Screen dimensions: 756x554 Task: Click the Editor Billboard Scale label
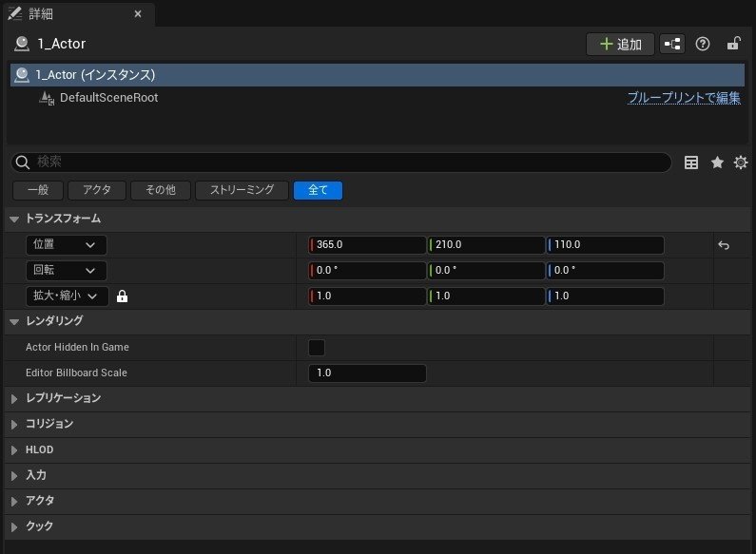click(76, 373)
